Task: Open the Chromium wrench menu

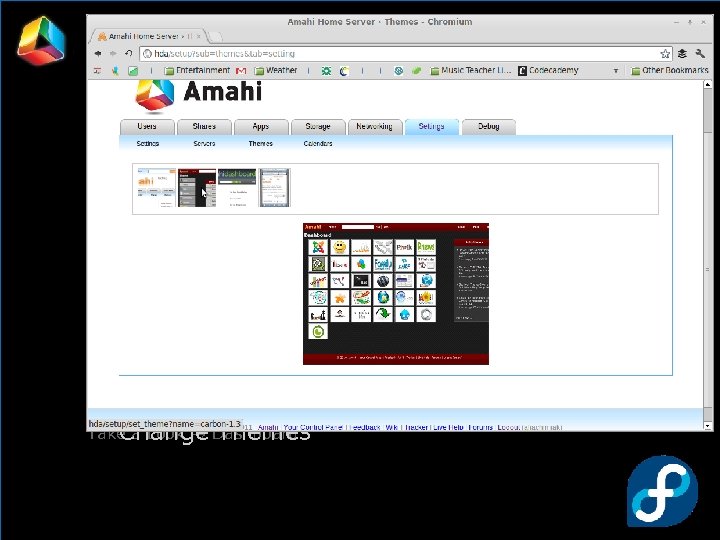Action: click(x=700, y=54)
